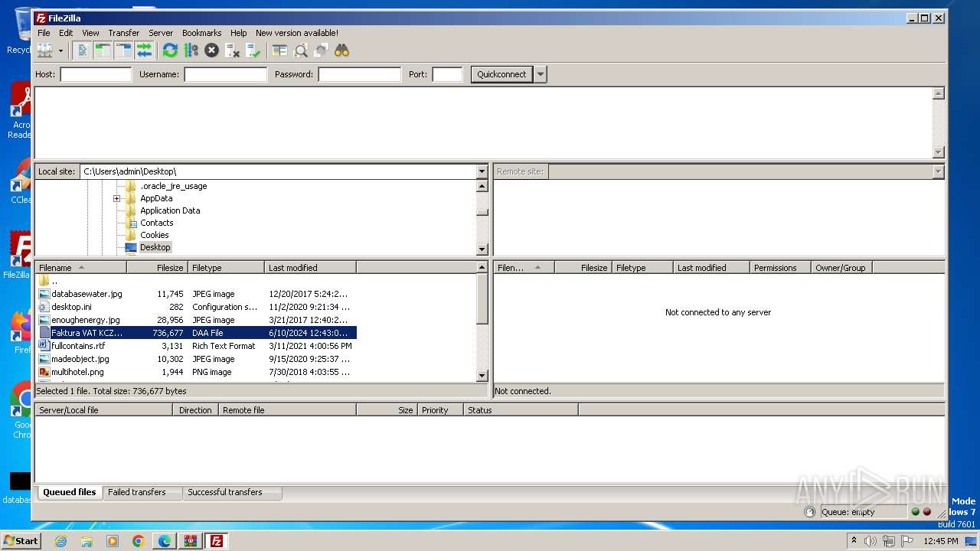Select Contacts folder in local tree
This screenshot has width=980, height=551.
coord(156,223)
